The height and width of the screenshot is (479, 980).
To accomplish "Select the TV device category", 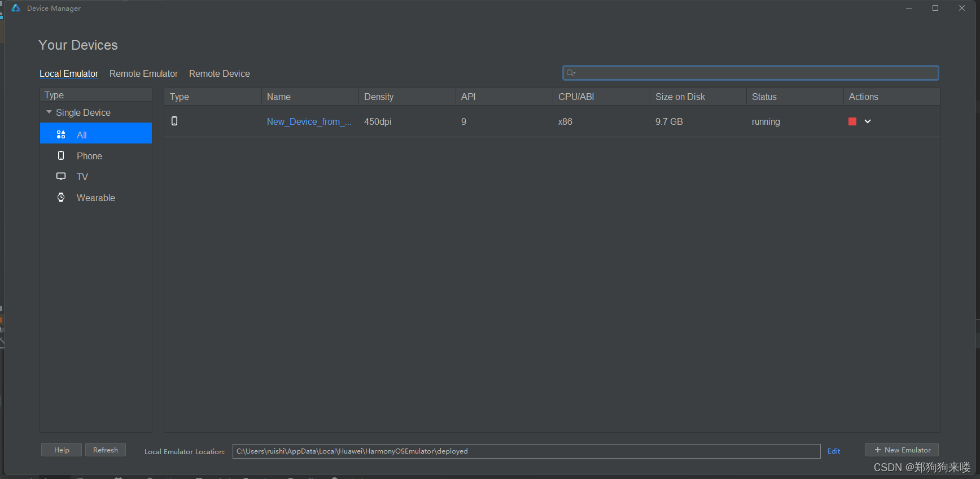I will 96,177.
